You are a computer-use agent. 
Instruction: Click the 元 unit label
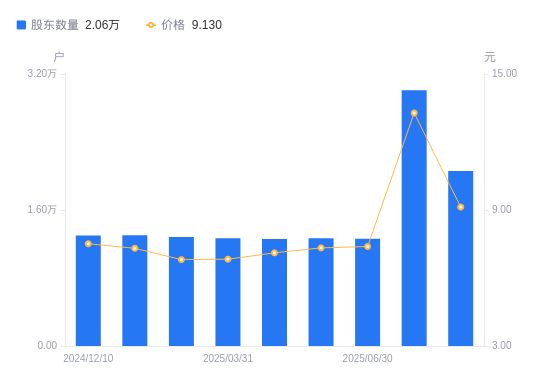point(490,56)
